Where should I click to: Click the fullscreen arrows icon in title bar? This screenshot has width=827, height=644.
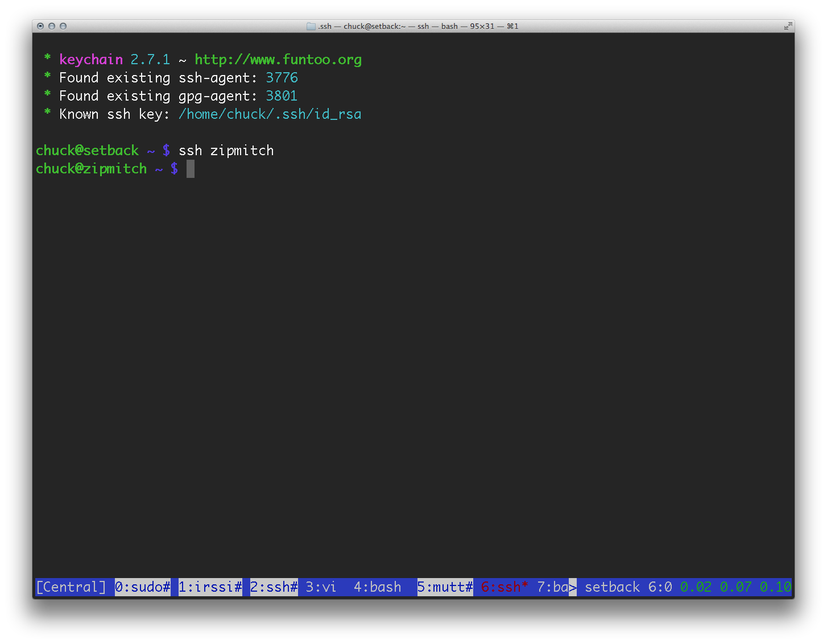[788, 26]
